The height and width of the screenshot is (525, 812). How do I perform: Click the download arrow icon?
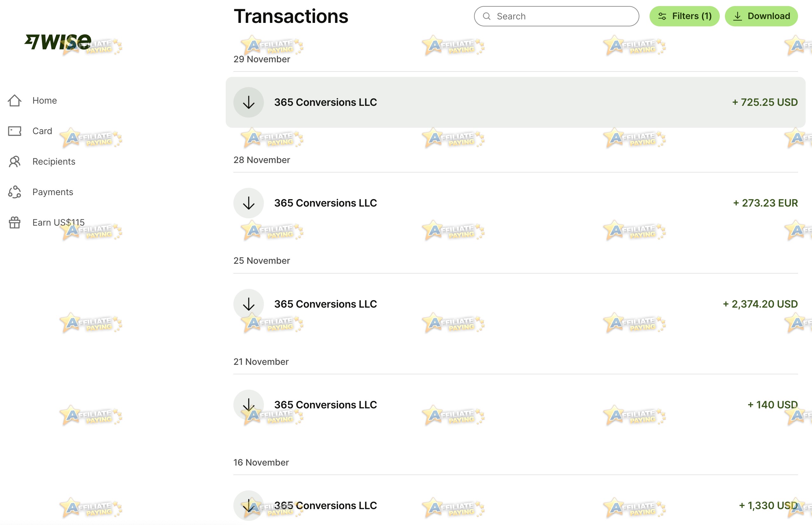[737, 16]
